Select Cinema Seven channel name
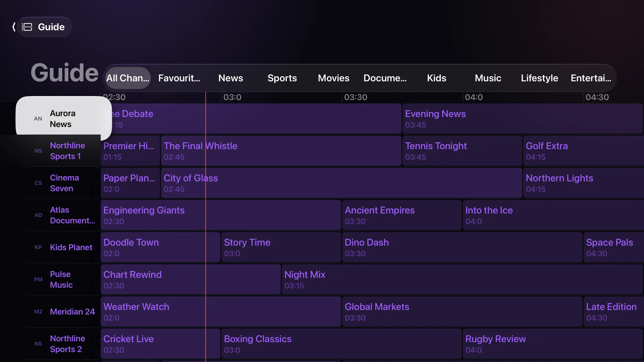The width and height of the screenshot is (644, 362). coord(64,183)
